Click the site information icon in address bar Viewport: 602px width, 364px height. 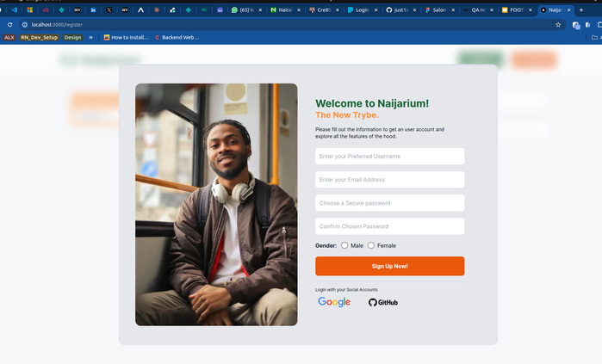(x=25, y=25)
